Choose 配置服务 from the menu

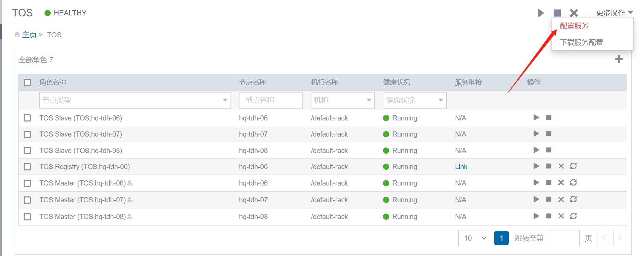click(574, 26)
